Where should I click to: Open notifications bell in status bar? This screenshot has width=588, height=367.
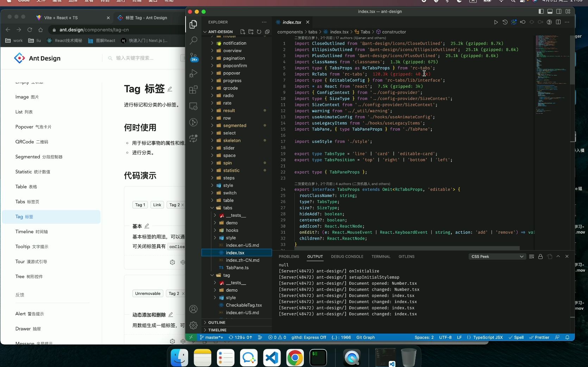567,337
